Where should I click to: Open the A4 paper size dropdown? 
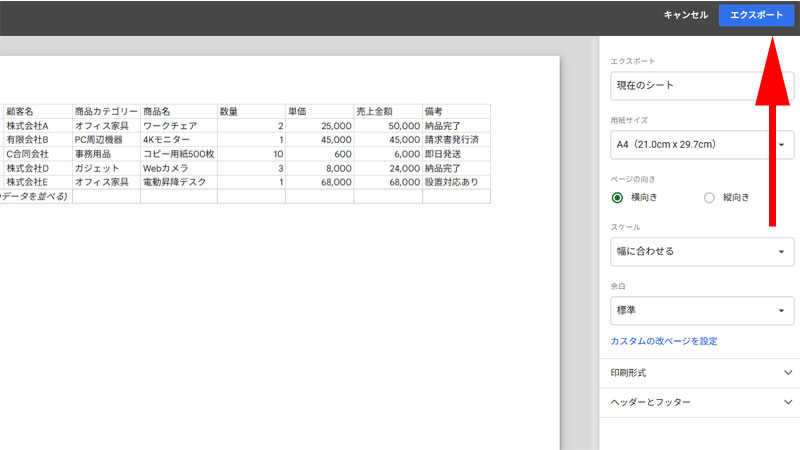pos(702,145)
